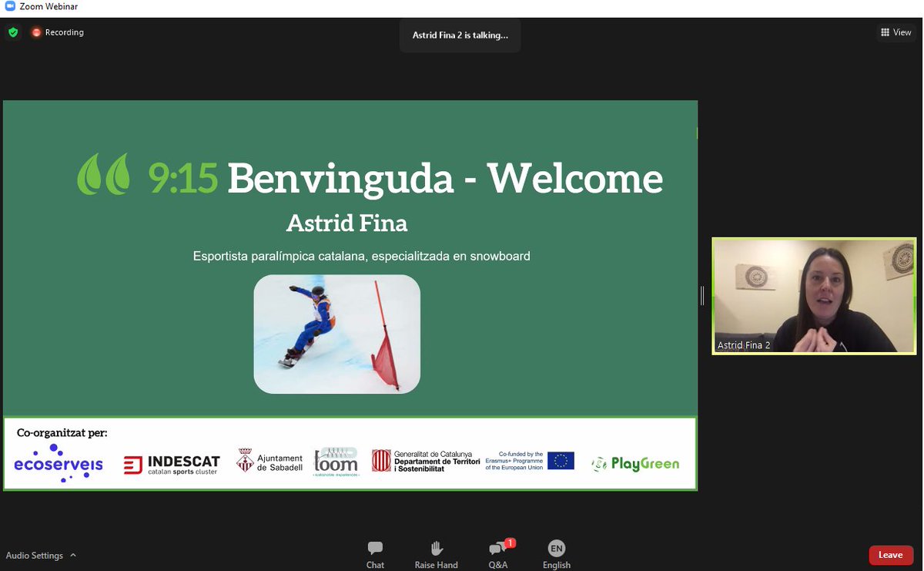Viewport: 924px width, 571px height.
Task: Click the ecoserveis logo
Action: click(x=59, y=463)
